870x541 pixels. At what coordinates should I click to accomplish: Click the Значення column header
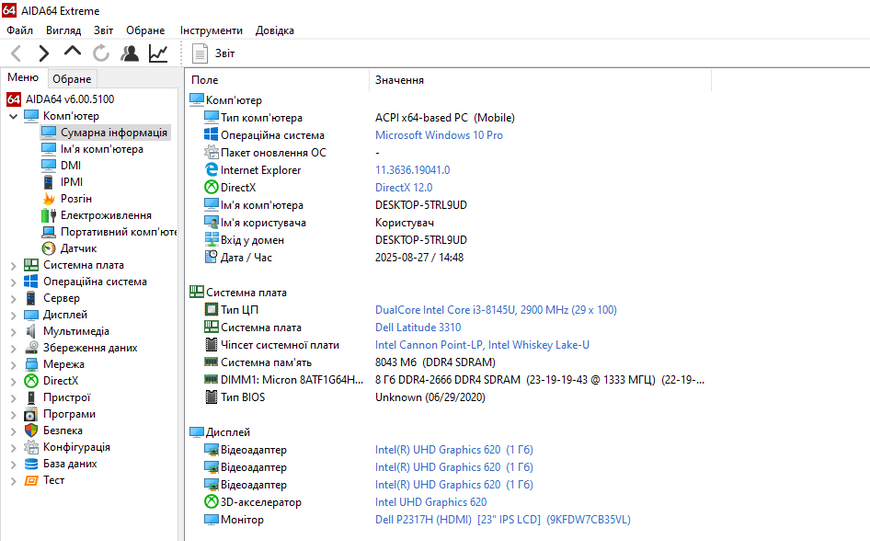[x=540, y=80]
